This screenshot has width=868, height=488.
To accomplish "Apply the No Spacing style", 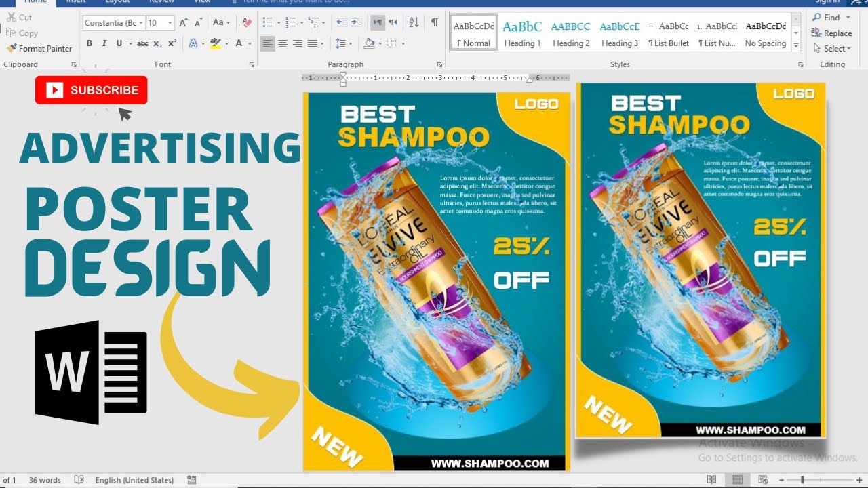I will 766,33.
